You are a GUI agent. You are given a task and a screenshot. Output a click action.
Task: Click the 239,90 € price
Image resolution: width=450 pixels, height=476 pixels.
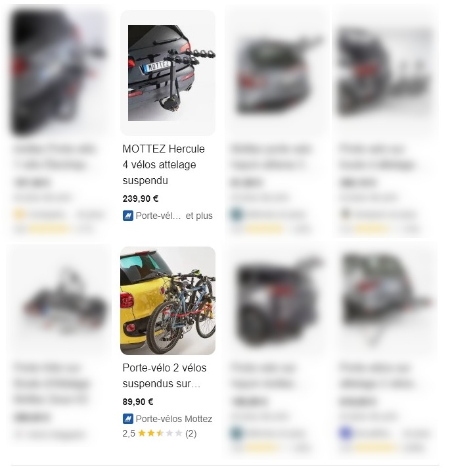140,199
